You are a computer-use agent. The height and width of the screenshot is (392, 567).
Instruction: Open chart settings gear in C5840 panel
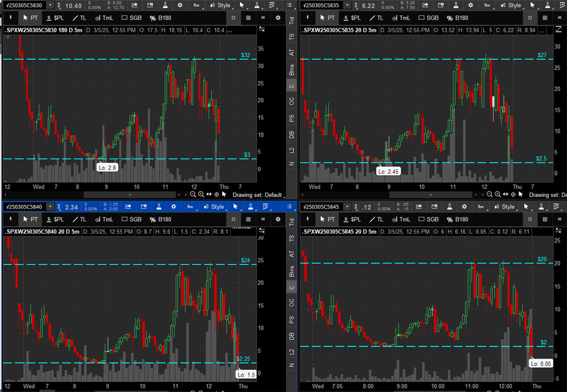coord(174,207)
